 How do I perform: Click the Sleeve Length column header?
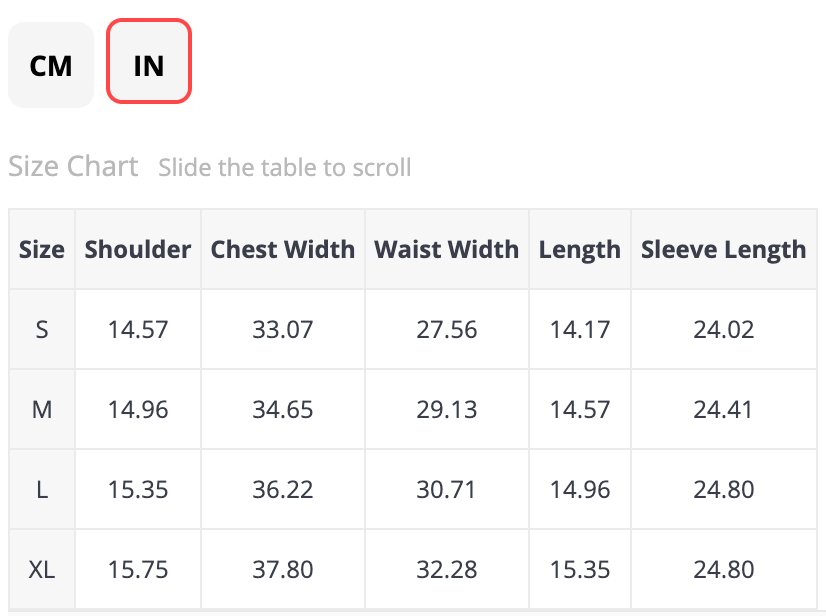point(724,250)
